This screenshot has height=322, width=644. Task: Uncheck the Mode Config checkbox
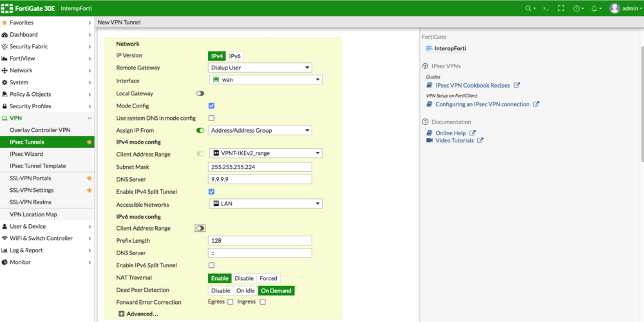coord(211,106)
